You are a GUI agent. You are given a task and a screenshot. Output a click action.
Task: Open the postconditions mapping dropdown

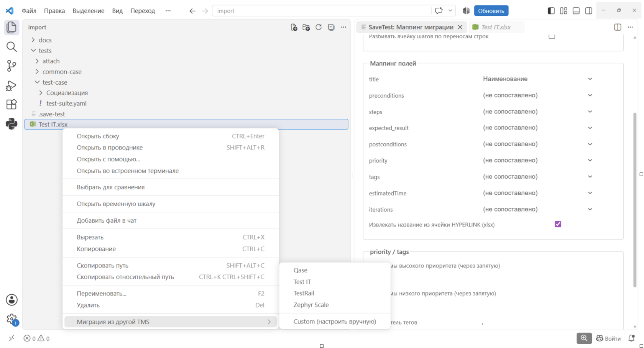[x=537, y=144]
